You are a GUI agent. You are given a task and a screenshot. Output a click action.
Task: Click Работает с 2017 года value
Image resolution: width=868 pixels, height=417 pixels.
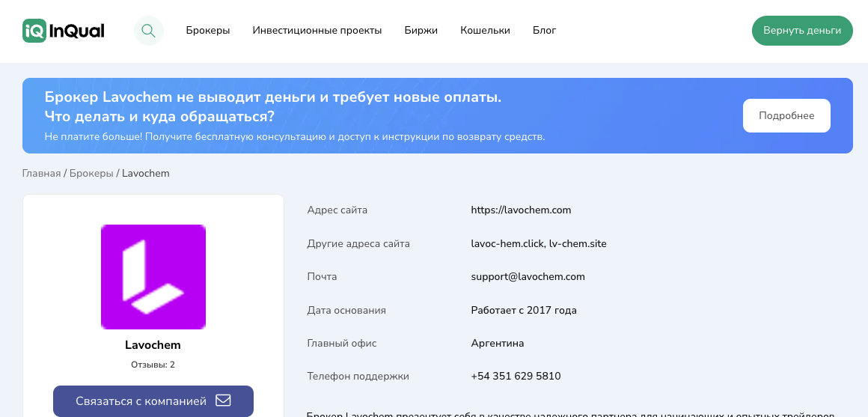coord(524,310)
